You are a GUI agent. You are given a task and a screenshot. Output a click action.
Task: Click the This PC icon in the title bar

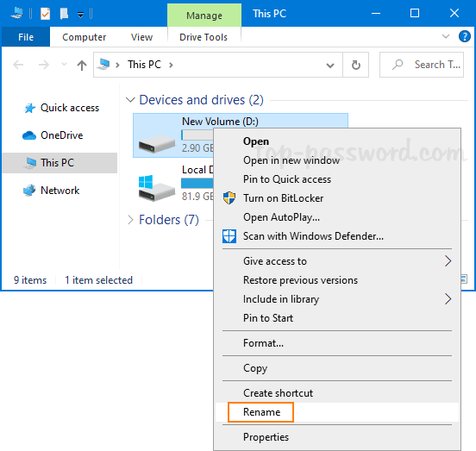pos(16,13)
